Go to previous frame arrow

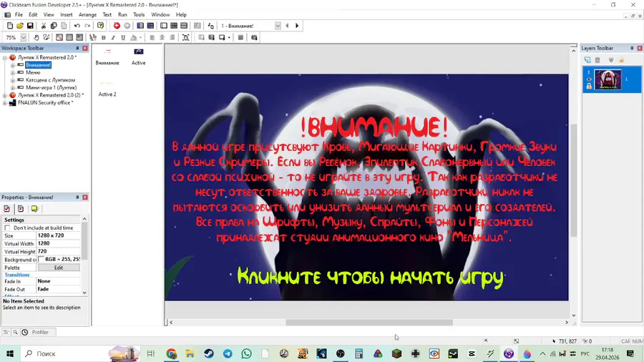pyautogui.click(x=287, y=26)
